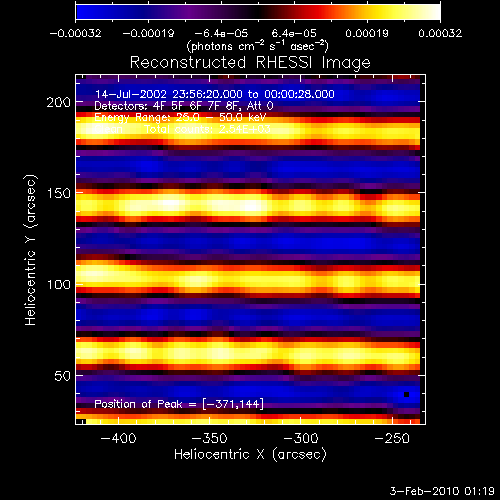This screenshot has width=500, height=500.
Task: Click the color bar gradient legend
Action: coord(258,12)
